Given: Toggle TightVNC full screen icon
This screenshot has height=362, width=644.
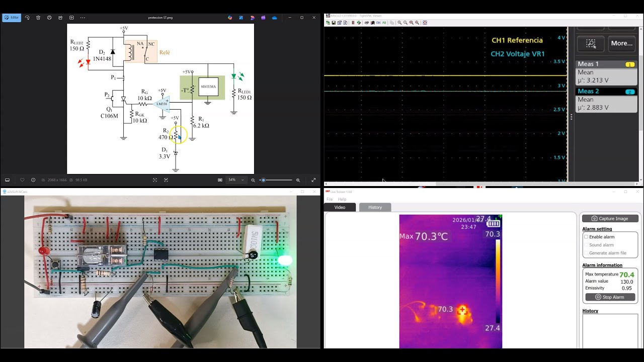Looking at the screenshot, I should 425,23.
